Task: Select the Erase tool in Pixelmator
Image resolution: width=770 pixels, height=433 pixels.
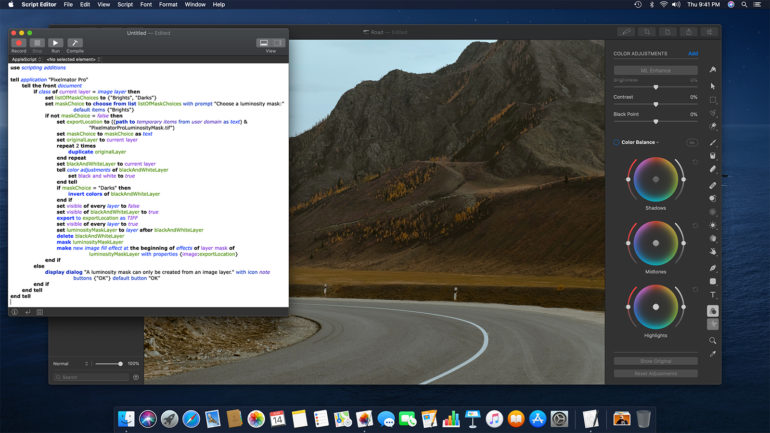Action: (713, 169)
